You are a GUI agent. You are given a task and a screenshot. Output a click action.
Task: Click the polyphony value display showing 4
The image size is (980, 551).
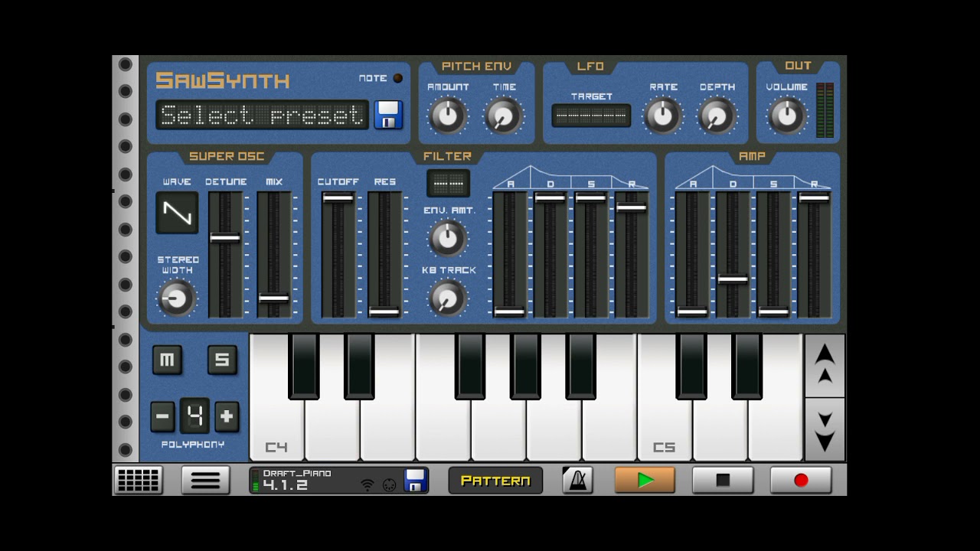pos(194,417)
